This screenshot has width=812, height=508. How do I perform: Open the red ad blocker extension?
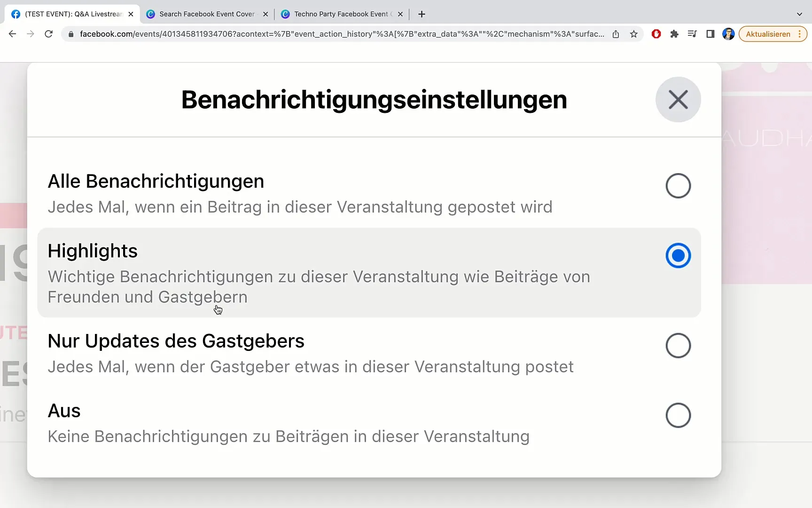[656, 34]
